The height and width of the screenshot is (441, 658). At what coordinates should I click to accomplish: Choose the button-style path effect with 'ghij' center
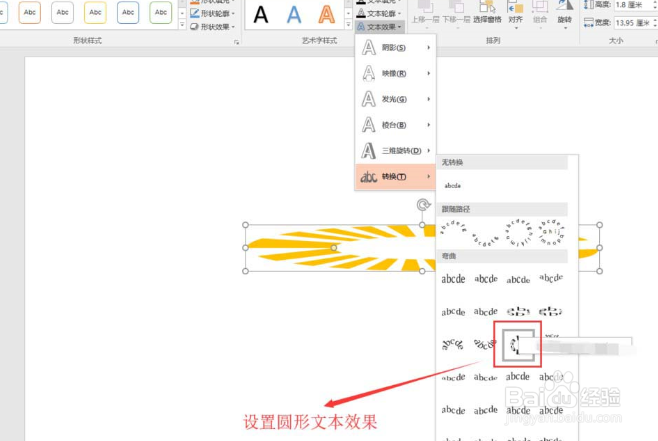tap(551, 232)
